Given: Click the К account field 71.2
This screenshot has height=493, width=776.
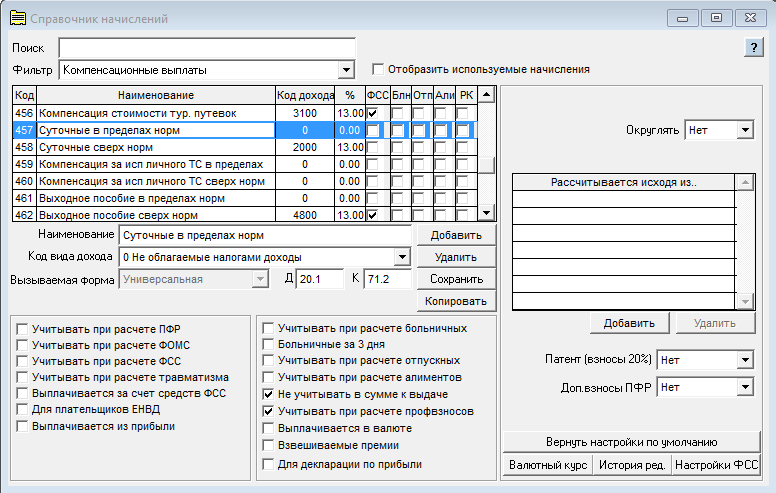Looking at the screenshot, I should pos(388,279).
